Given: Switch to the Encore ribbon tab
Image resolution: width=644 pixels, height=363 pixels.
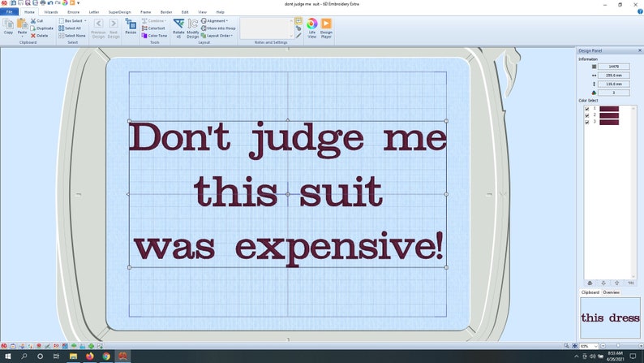Looking at the screenshot, I should (x=74, y=12).
